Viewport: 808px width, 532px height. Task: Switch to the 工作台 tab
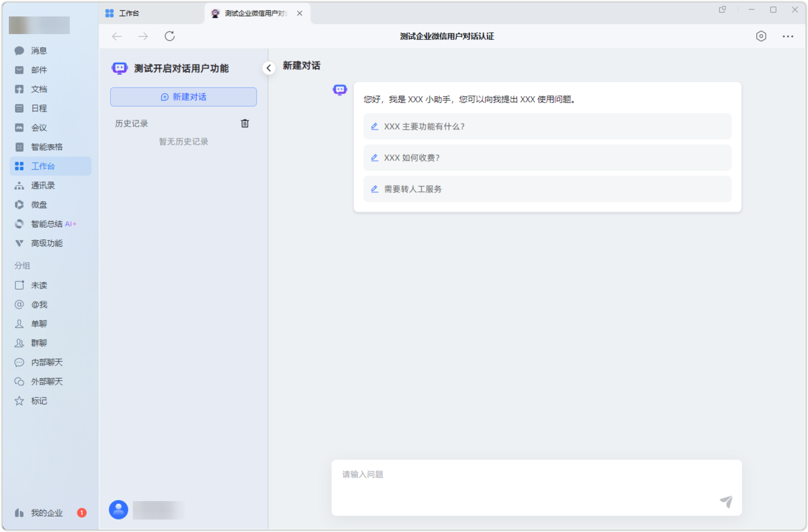point(129,13)
